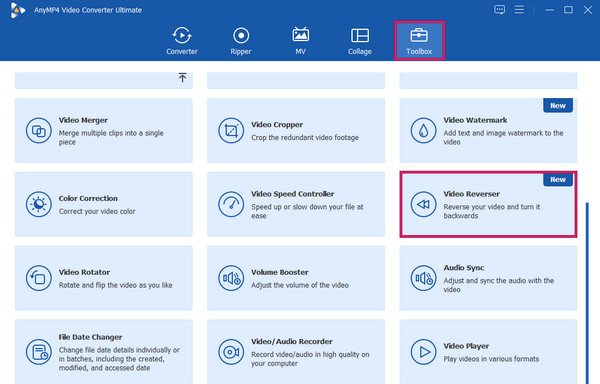Click the AnyMP4 app logo
Screen dimensions: 600x384
tap(18, 10)
